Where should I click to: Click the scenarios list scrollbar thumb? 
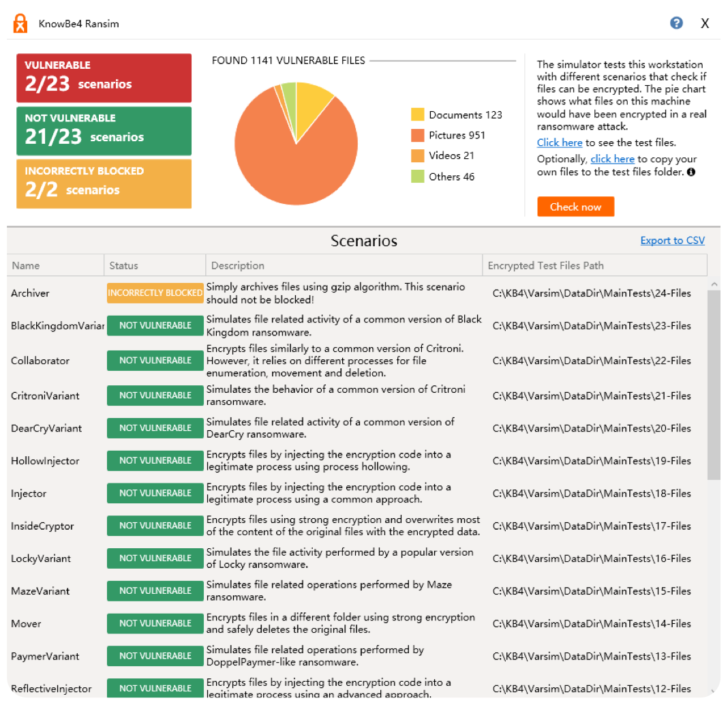pos(714,385)
